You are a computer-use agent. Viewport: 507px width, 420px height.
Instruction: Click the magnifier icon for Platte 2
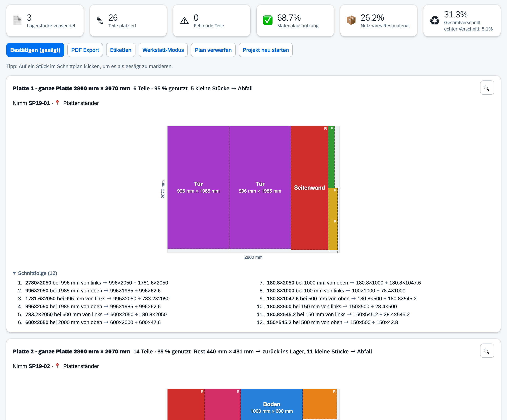487,351
